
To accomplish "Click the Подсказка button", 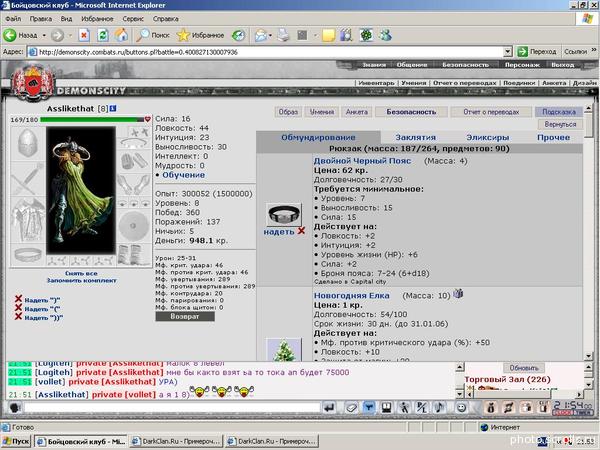I will point(559,112).
